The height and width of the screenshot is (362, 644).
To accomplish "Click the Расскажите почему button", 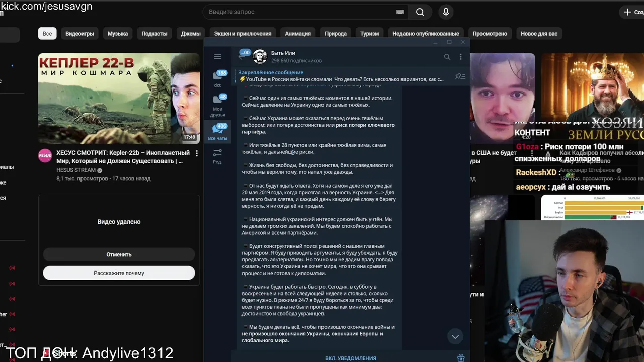I will [x=119, y=273].
